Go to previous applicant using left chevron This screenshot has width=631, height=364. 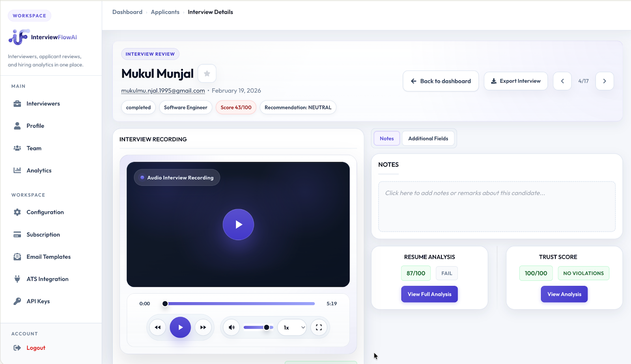point(562,81)
